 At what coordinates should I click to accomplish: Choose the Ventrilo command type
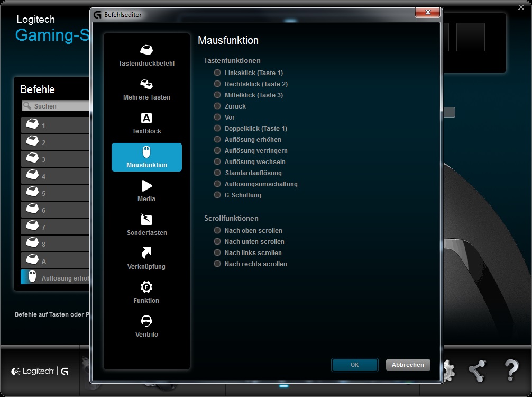click(146, 327)
